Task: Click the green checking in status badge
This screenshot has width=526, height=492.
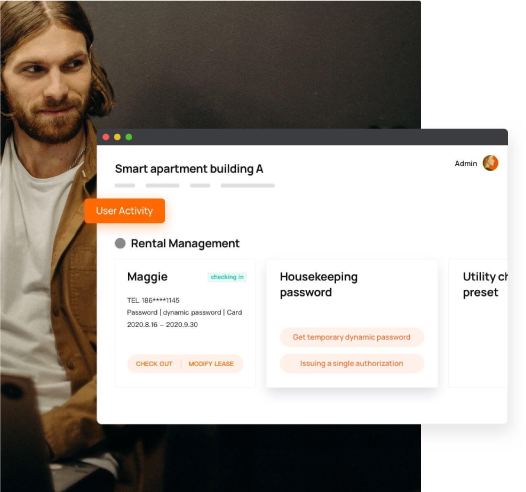Action: coord(227,277)
